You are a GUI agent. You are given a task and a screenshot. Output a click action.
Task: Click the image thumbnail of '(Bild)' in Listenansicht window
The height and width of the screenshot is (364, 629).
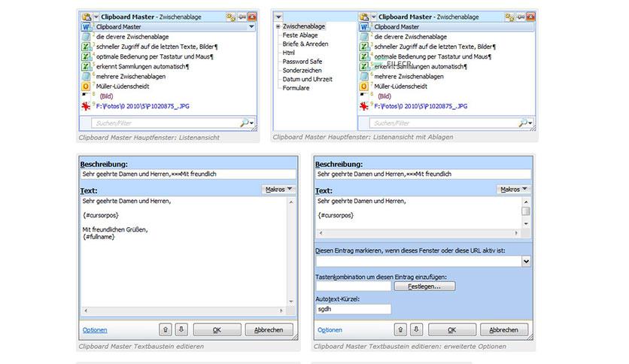(x=86, y=95)
